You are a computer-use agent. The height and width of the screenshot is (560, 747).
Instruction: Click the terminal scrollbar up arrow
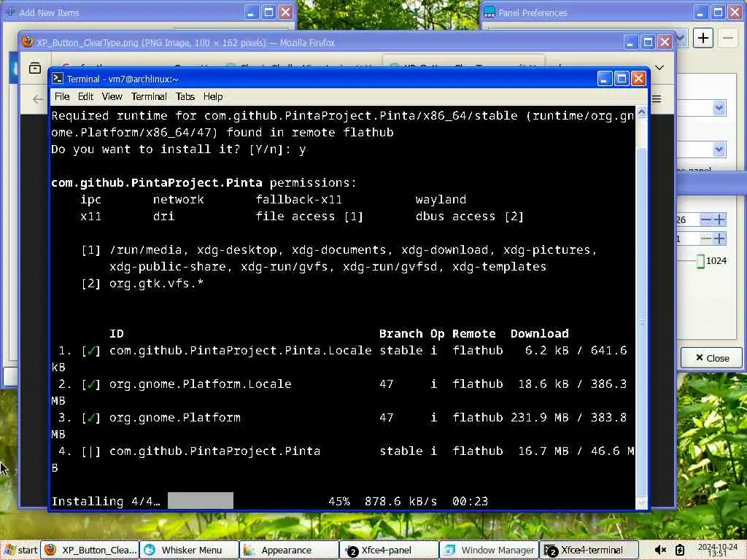tap(642, 113)
